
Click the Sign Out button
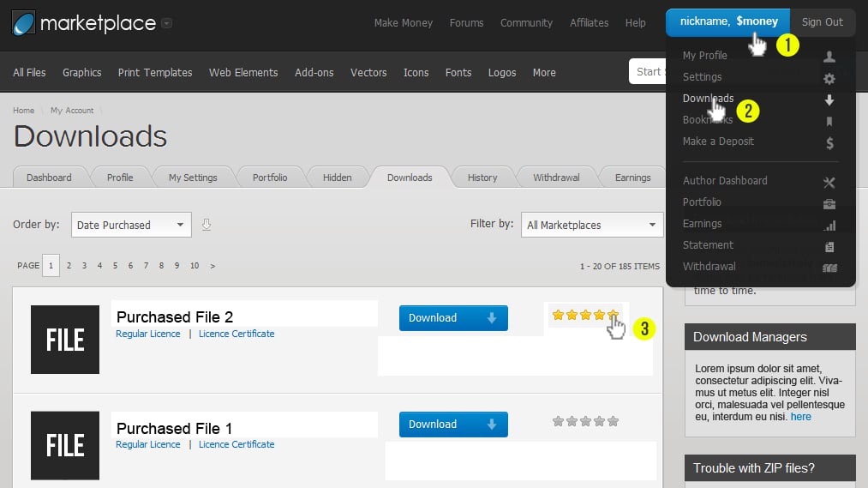822,22
